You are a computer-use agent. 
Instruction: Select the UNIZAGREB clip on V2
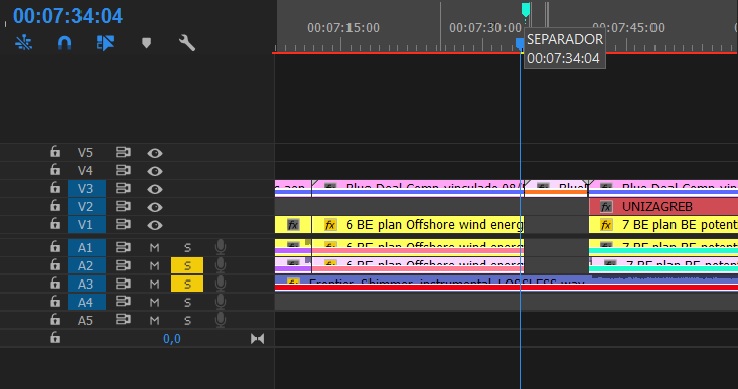[x=663, y=206]
